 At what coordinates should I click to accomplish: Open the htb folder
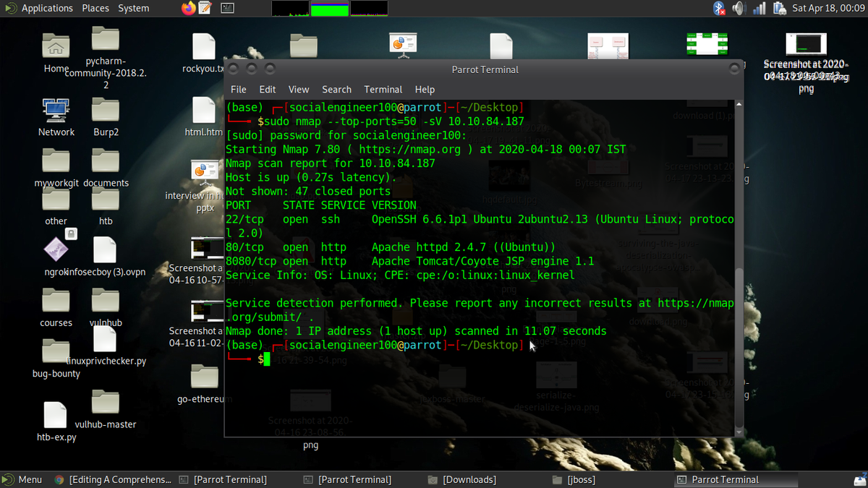(106, 207)
